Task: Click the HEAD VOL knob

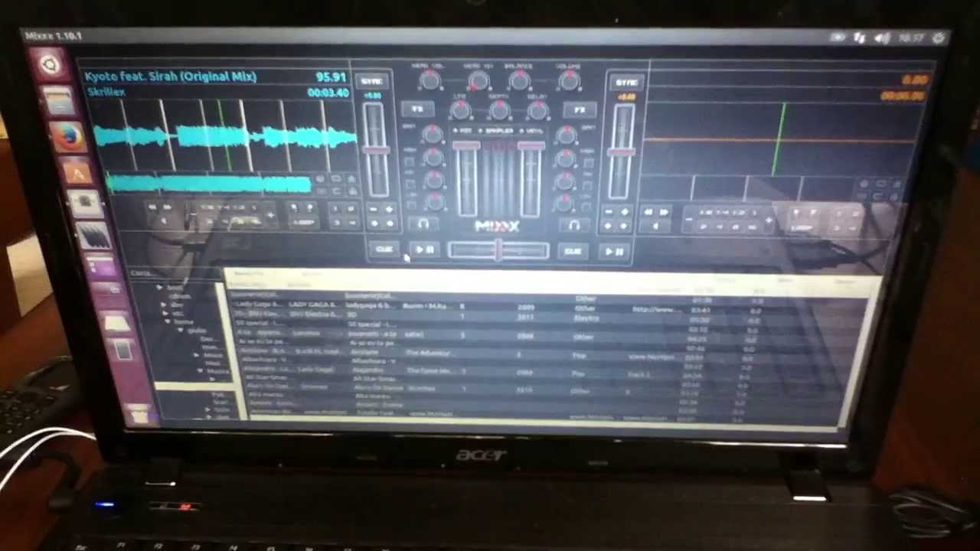Action: 430,80
